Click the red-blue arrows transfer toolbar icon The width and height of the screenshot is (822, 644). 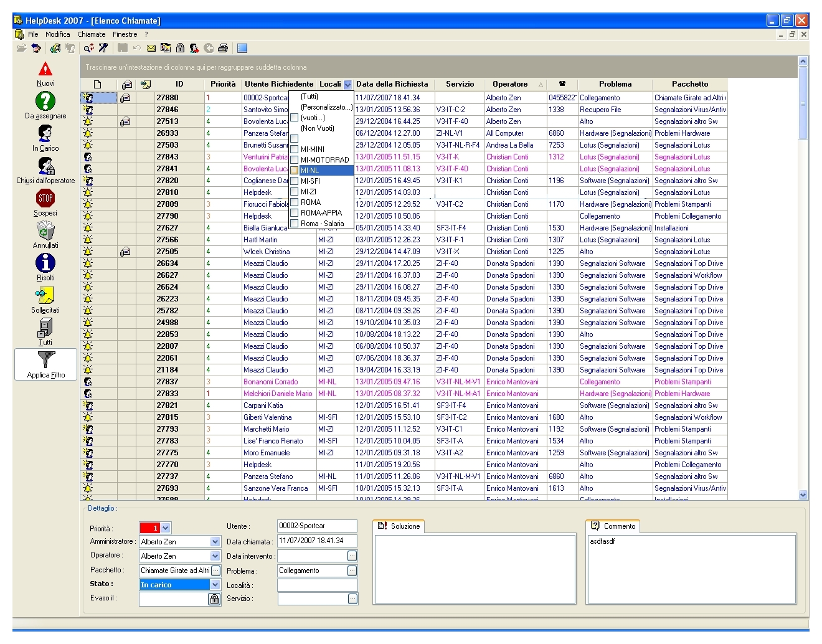coord(36,48)
